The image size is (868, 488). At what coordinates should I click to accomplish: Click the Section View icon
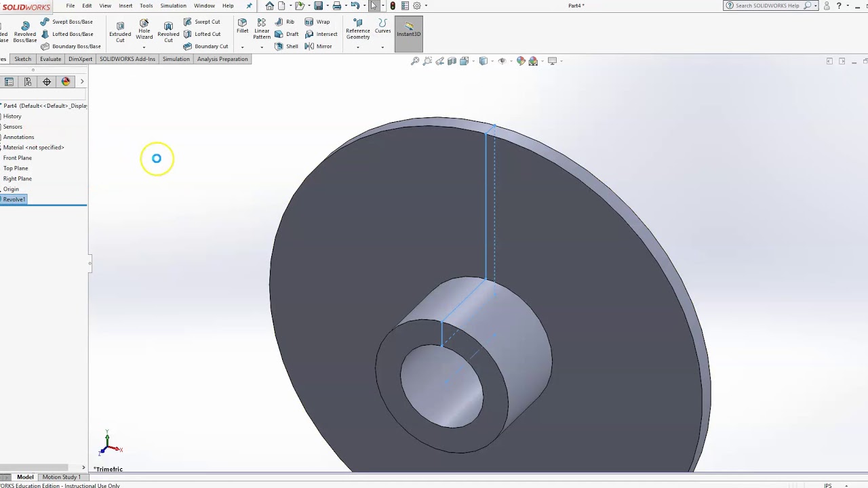pyautogui.click(x=452, y=61)
